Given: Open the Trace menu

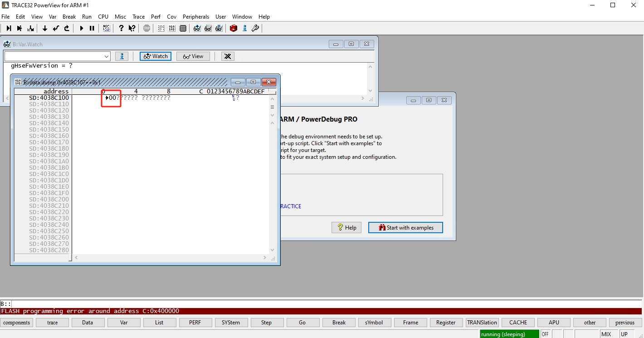Looking at the screenshot, I should coord(138,16).
